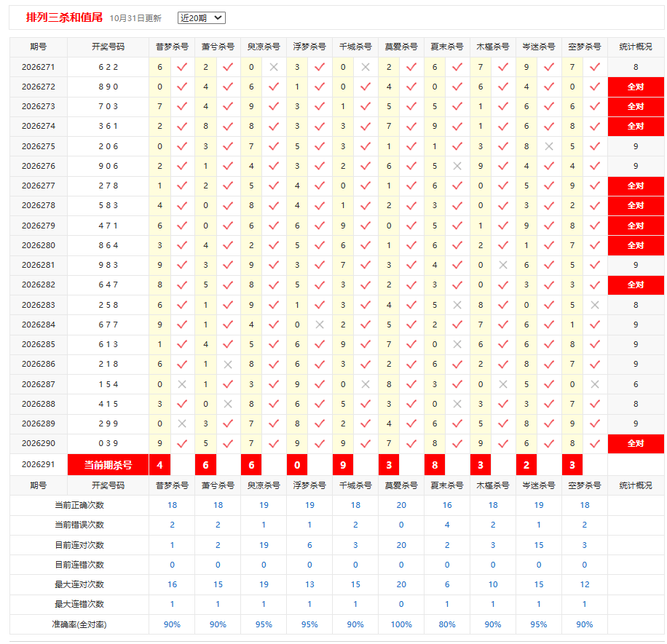Click the 昔梦 current kill number 4

coord(160,465)
